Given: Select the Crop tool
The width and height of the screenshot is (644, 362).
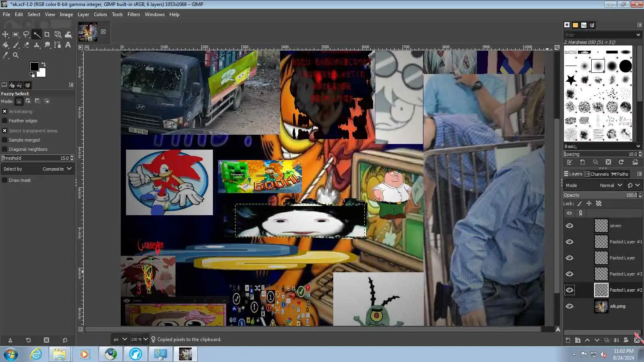Looking at the screenshot, I should tap(47, 35).
